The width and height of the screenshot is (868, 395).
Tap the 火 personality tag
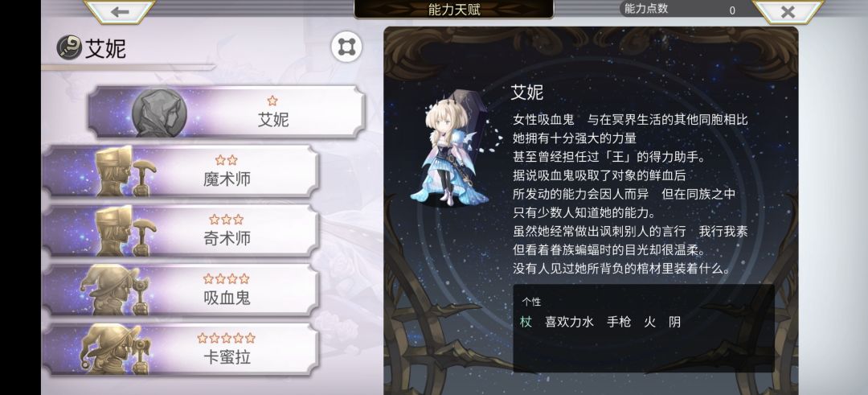click(x=650, y=322)
